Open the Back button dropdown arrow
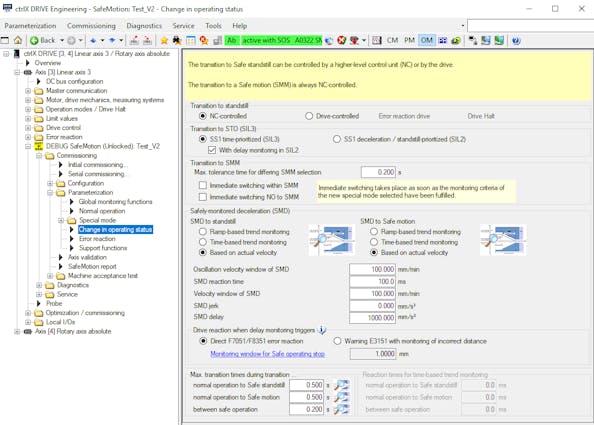The image size is (594, 425). pyautogui.click(x=62, y=40)
